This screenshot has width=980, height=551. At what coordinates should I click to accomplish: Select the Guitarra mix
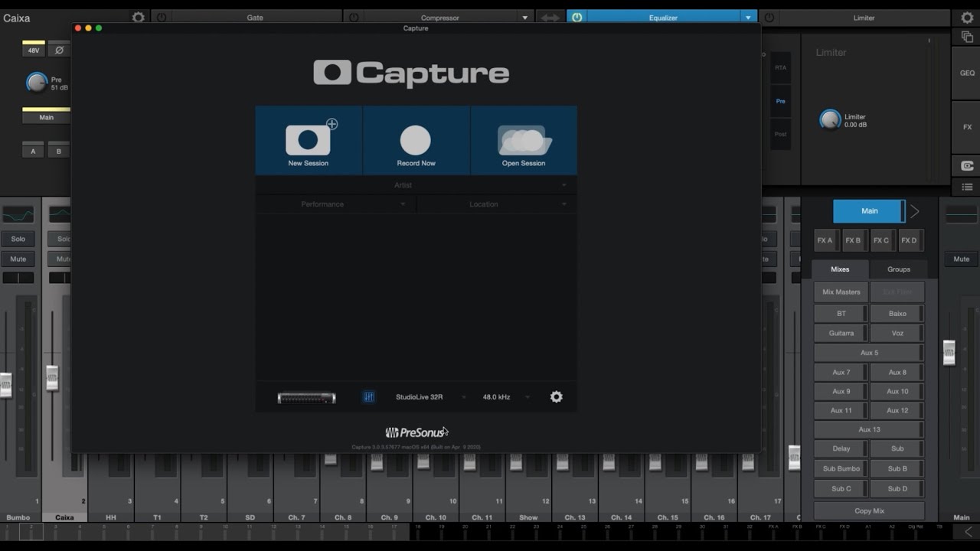841,334
